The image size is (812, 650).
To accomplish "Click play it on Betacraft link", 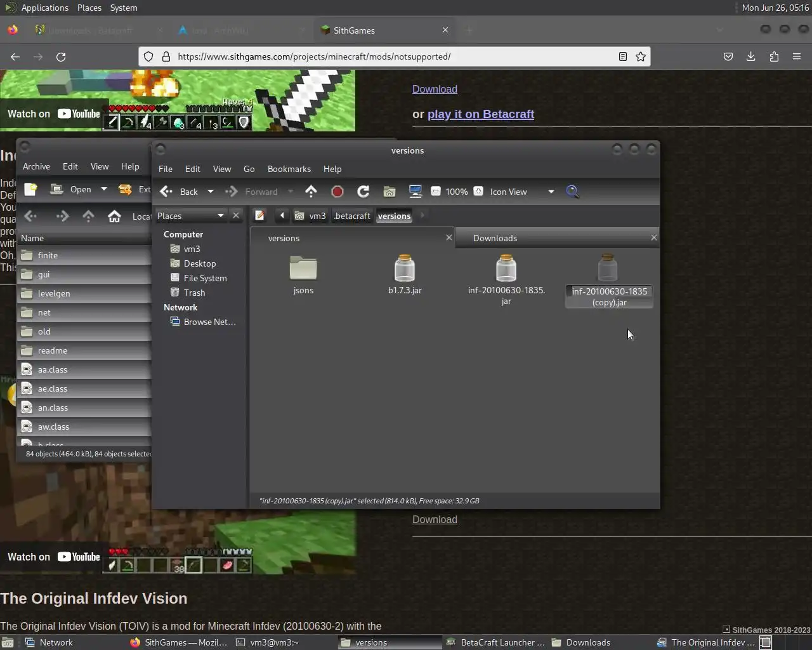I will coord(481,114).
